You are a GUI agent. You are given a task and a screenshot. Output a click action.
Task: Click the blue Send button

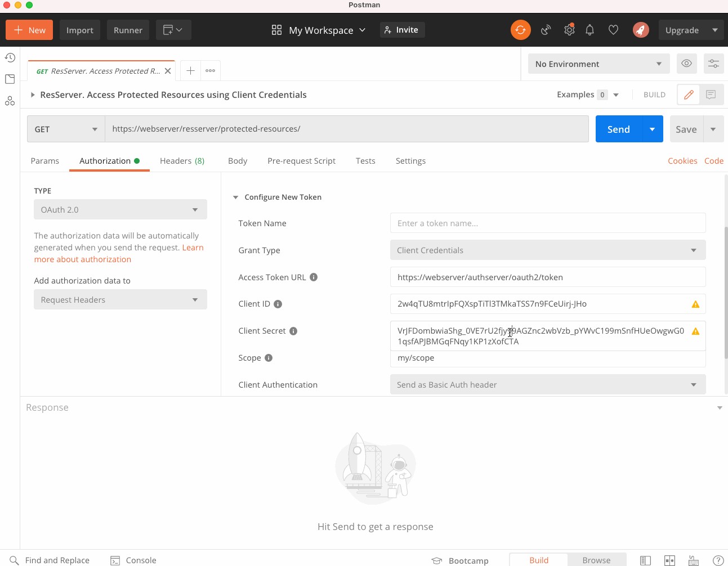pyautogui.click(x=618, y=129)
